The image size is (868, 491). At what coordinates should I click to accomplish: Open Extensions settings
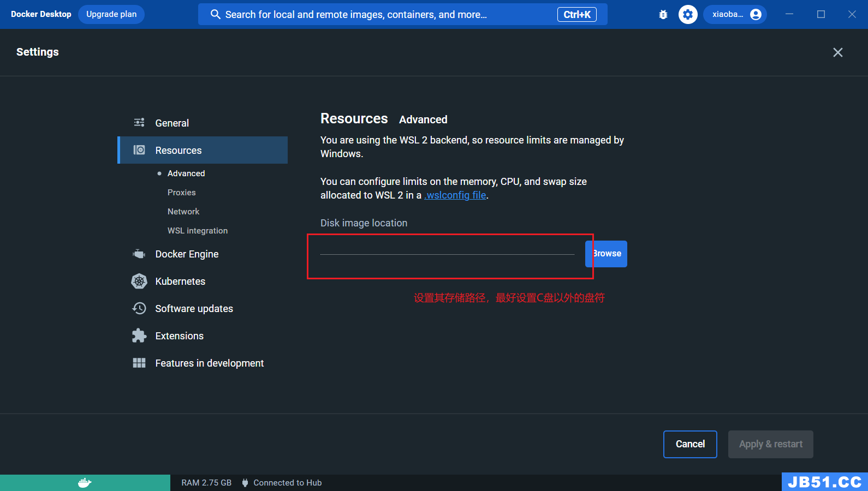click(203, 336)
